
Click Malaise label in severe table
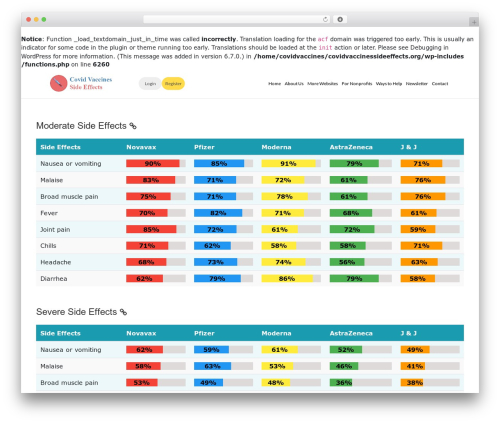52,366
